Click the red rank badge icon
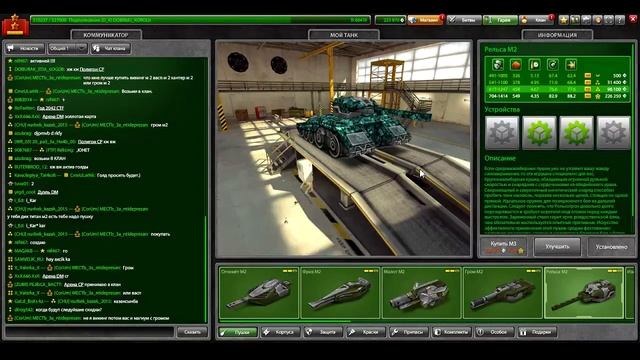 [15, 25]
